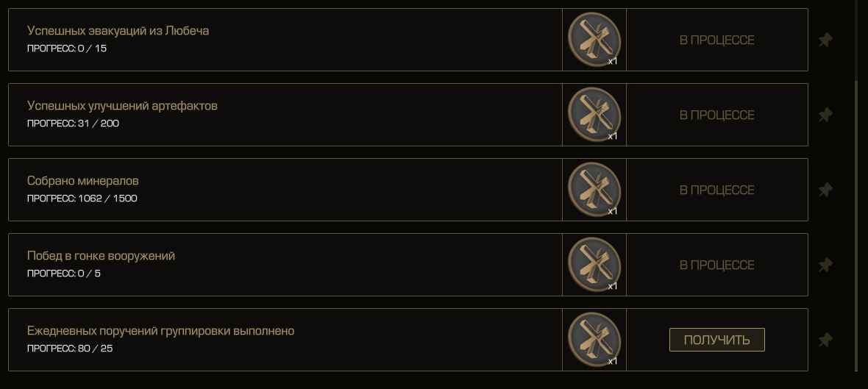Open reward token for Побед в гонке вооружений
The image size is (868, 389).
pos(594,265)
